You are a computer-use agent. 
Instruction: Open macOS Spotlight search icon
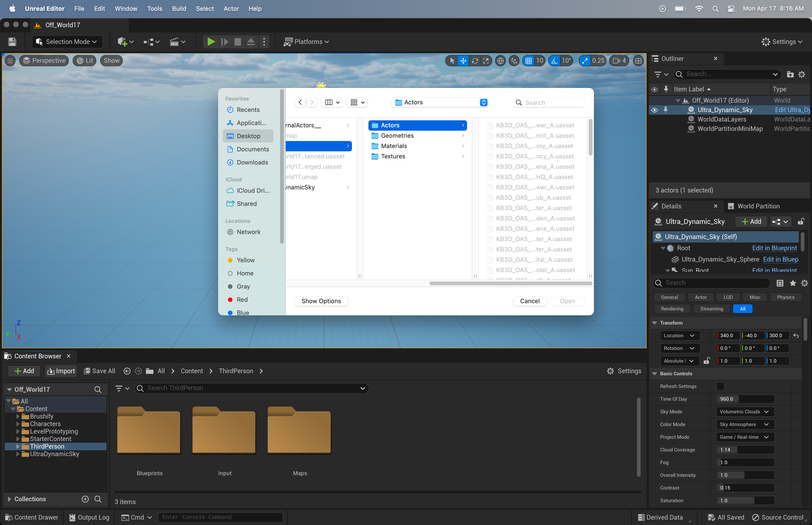tap(715, 8)
